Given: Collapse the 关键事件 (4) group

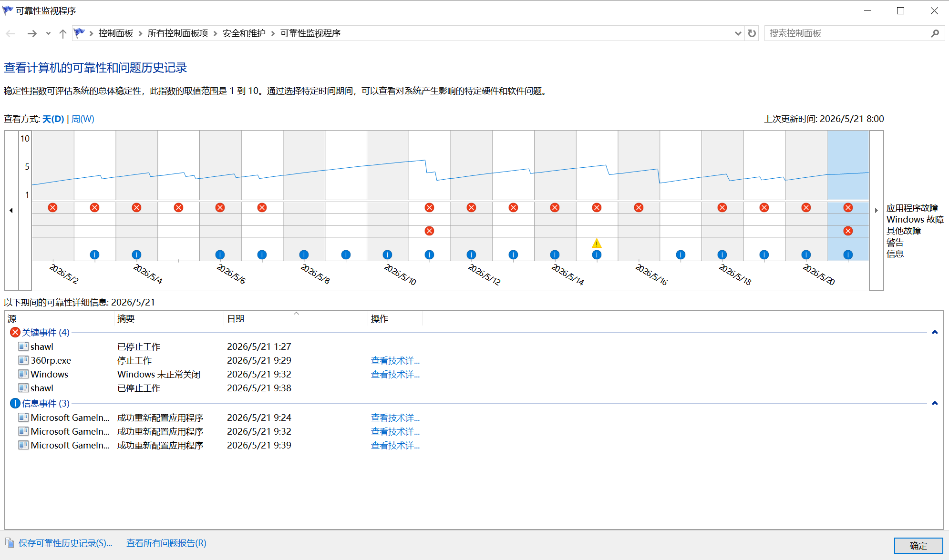Looking at the screenshot, I should [935, 332].
